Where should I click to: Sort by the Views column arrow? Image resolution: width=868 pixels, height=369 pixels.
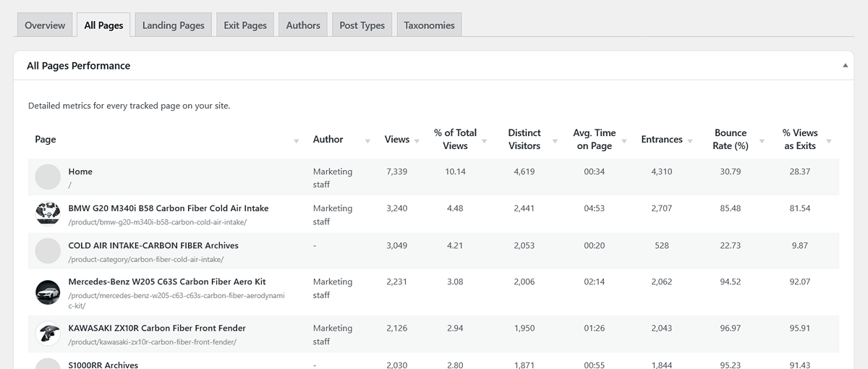pyautogui.click(x=417, y=140)
